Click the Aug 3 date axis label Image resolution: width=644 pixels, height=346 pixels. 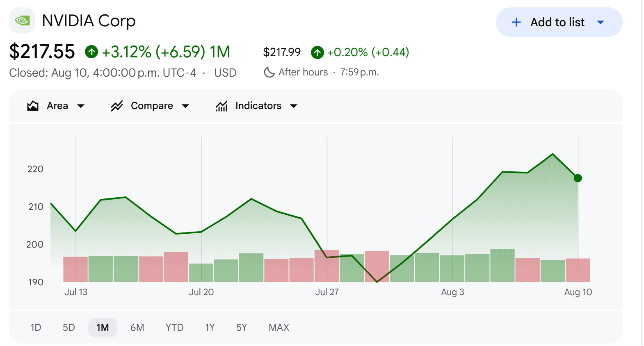click(x=452, y=292)
